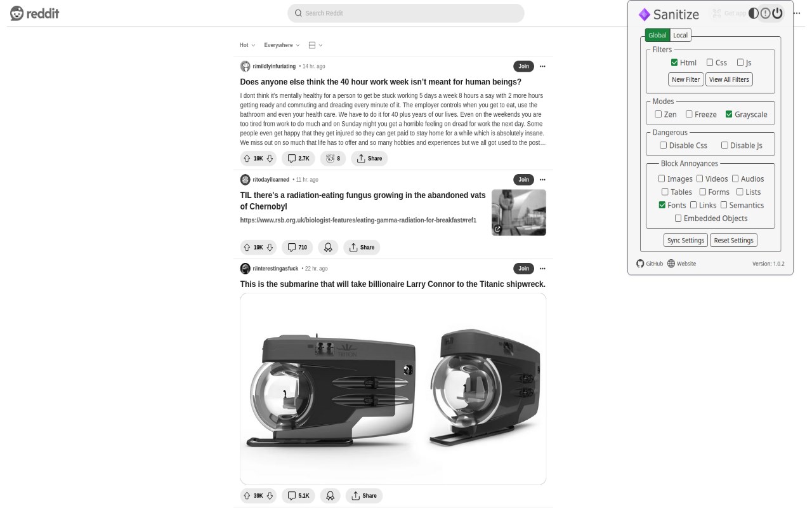
Task: Click the purple Sanitize diamond logo
Action: click(644, 14)
